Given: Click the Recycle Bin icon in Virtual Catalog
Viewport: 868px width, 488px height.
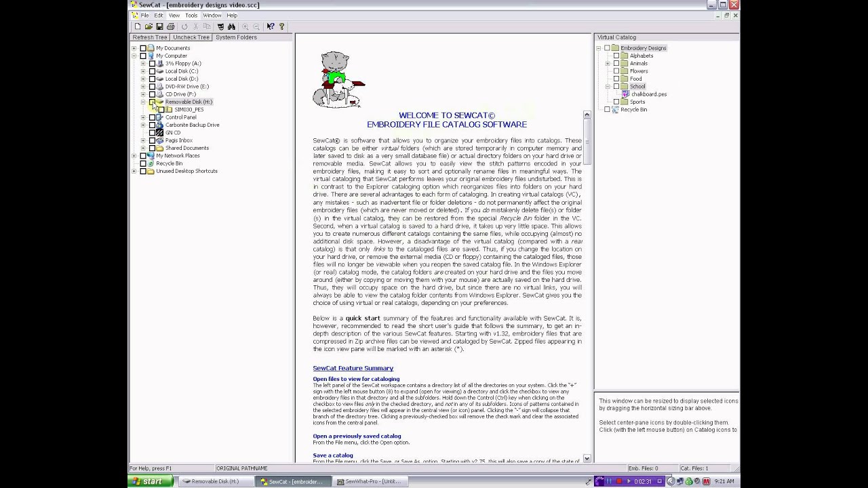Looking at the screenshot, I should (615, 109).
